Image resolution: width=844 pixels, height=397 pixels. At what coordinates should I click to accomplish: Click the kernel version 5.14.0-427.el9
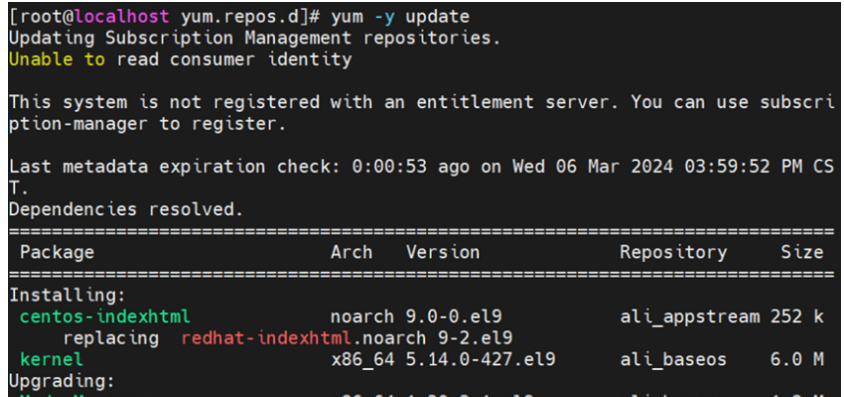pos(480,359)
